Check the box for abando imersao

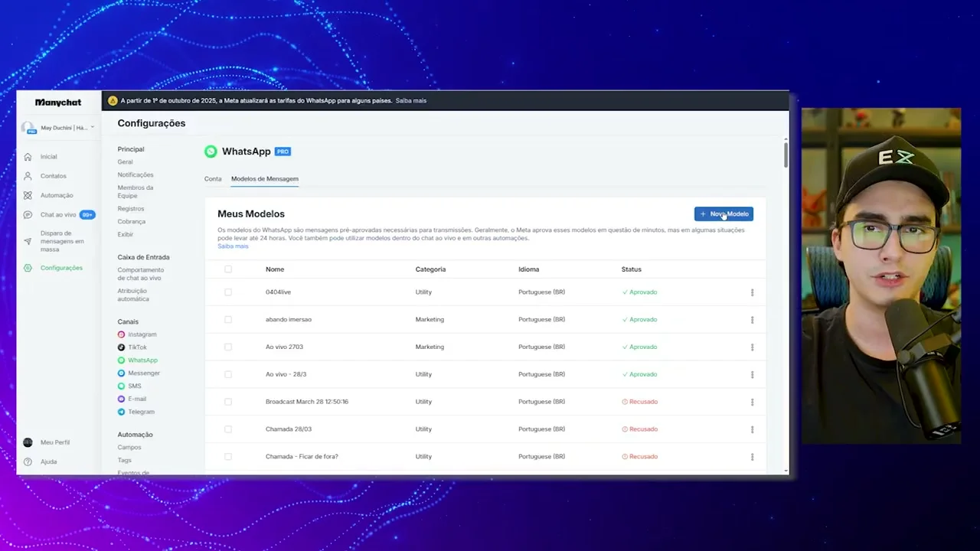(228, 319)
